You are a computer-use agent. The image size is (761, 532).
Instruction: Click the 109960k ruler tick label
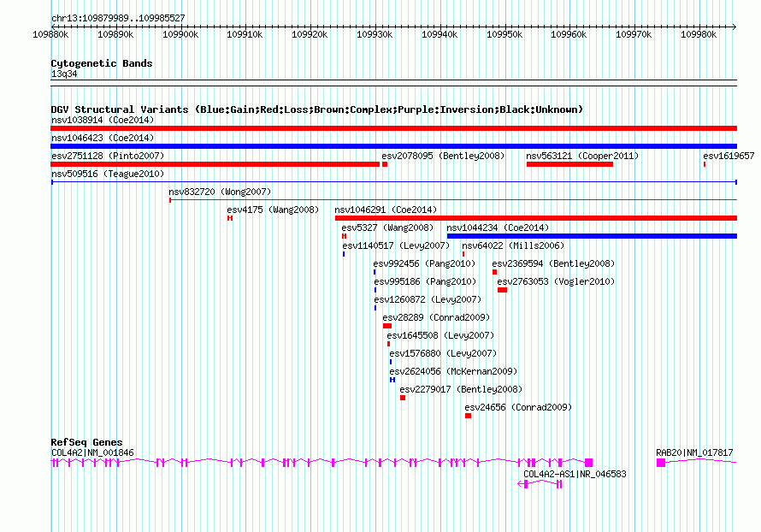click(569, 34)
